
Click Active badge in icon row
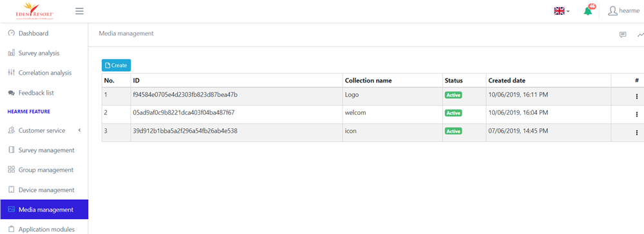click(x=453, y=132)
